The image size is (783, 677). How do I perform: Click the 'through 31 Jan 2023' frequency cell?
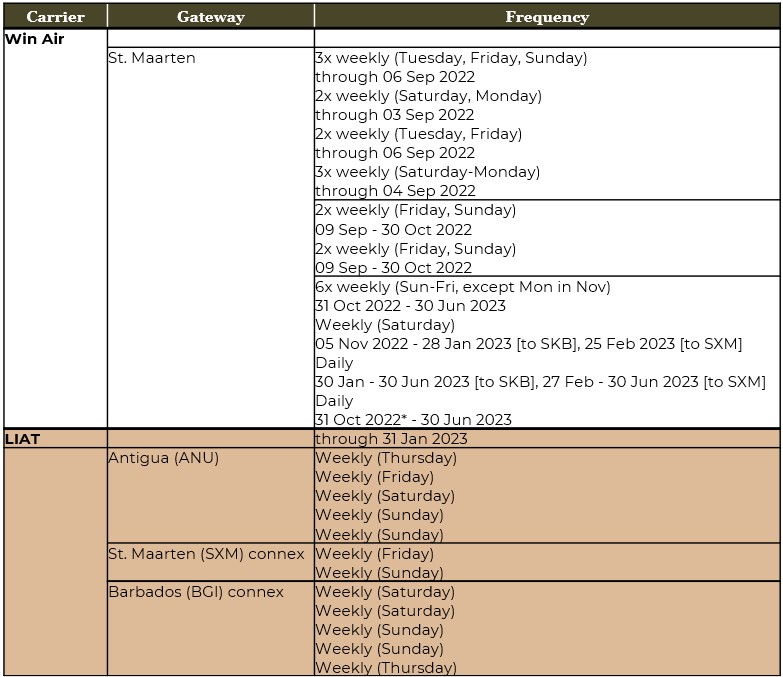click(x=391, y=439)
